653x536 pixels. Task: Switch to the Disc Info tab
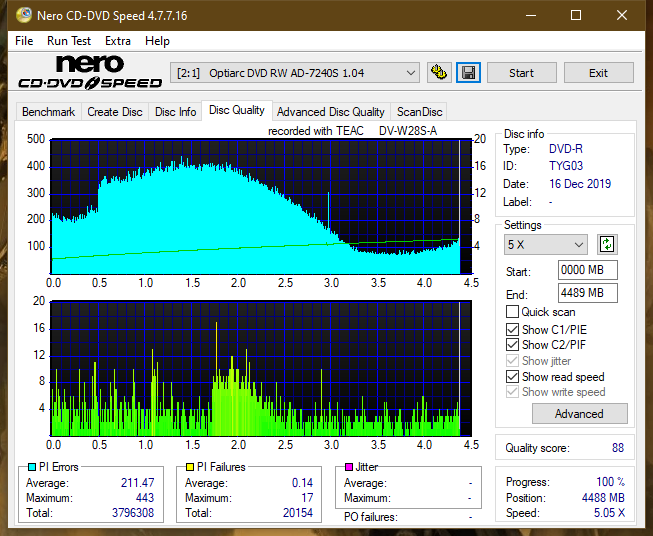tap(175, 112)
